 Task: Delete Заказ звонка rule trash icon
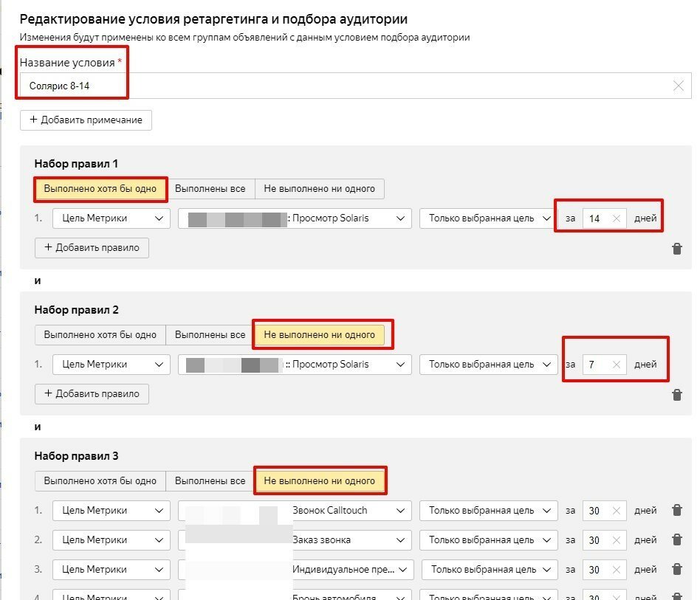pyautogui.click(x=677, y=539)
